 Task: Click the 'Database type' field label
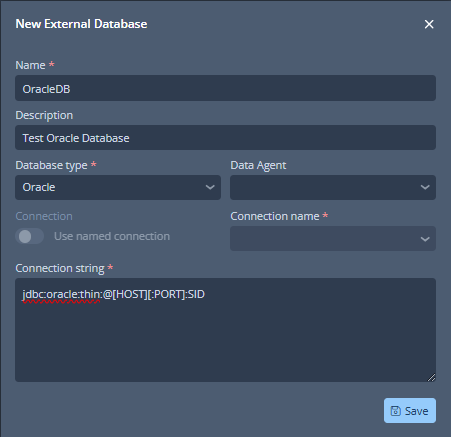coord(51,165)
